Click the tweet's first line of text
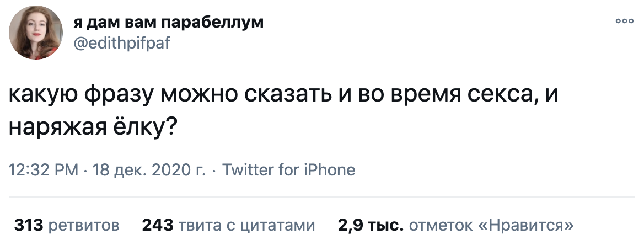Image resolution: width=644 pixels, height=245 pixels. click(x=284, y=95)
